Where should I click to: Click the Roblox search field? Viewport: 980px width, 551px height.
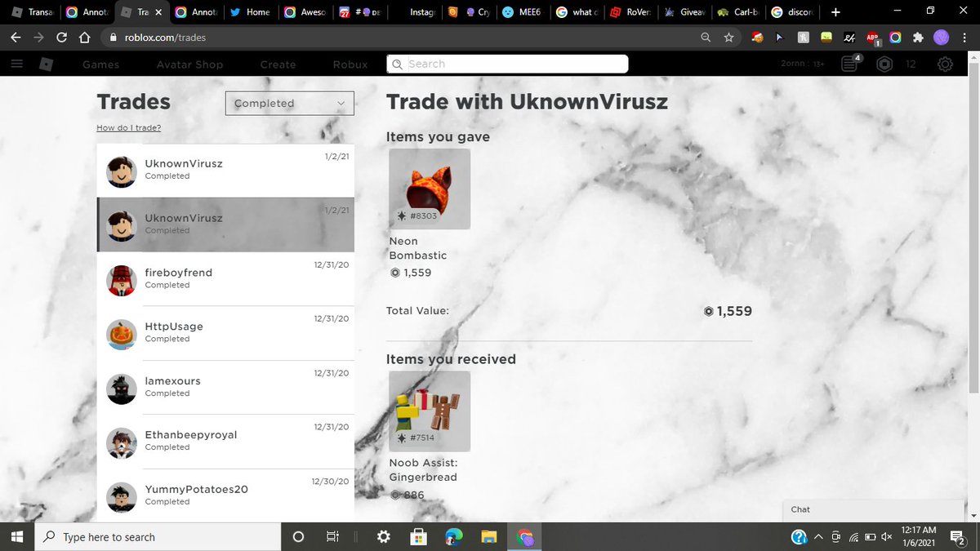507,64
